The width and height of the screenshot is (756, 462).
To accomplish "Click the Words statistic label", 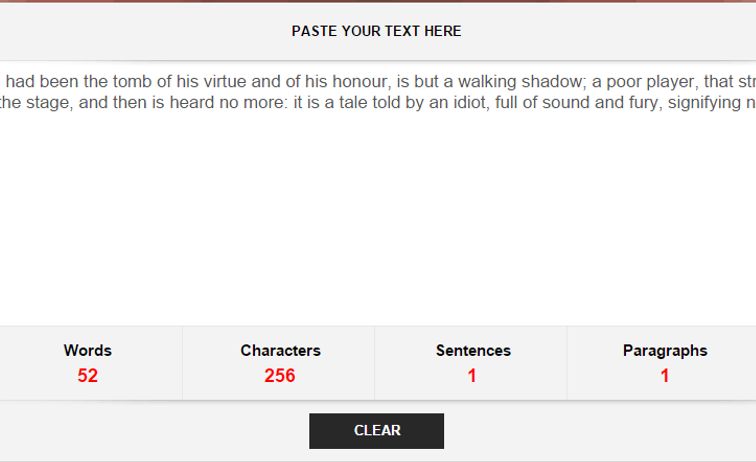I will pos(88,351).
